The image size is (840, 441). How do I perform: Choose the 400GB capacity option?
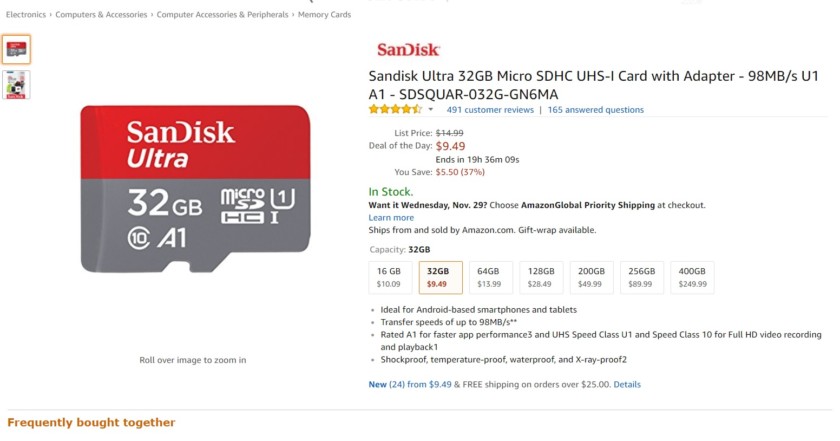(692, 277)
